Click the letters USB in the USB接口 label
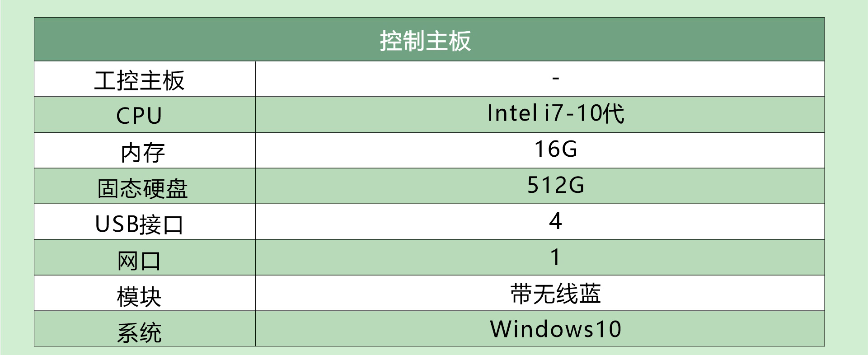 pyautogui.click(x=117, y=224)
